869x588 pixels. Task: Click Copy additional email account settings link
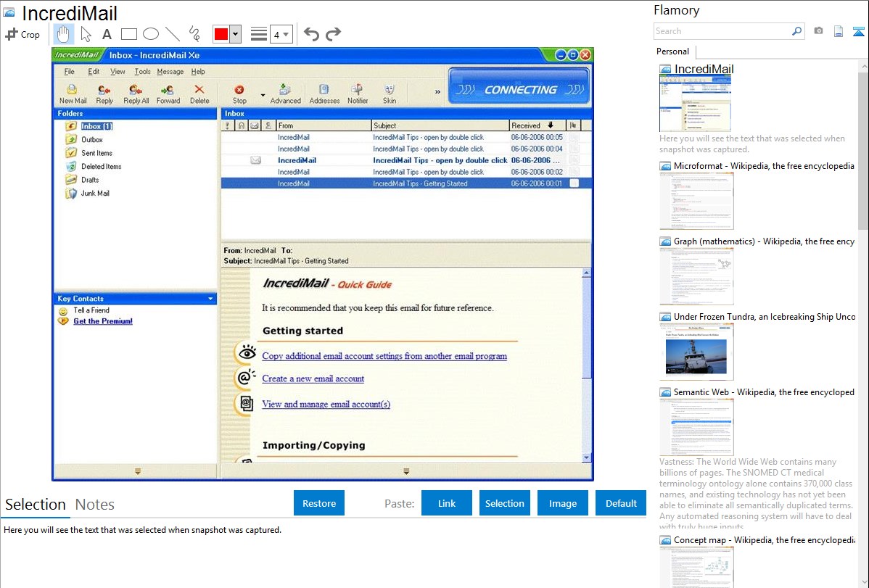pos(384,356)
